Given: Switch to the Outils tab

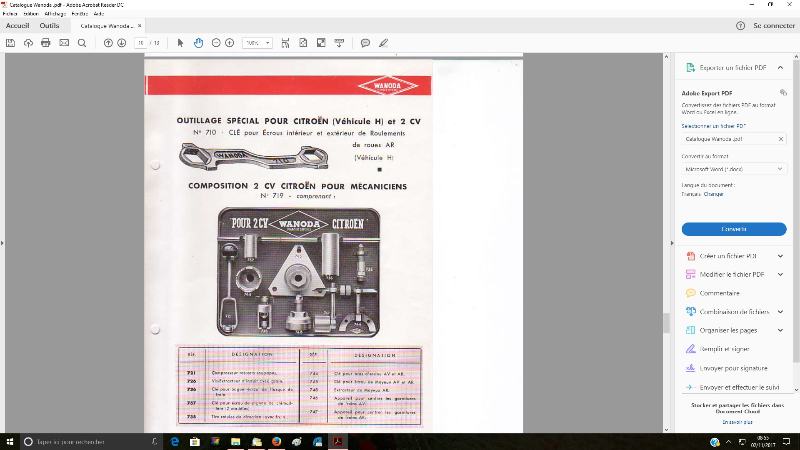Looking at the screenshot, I should point(49,26).
